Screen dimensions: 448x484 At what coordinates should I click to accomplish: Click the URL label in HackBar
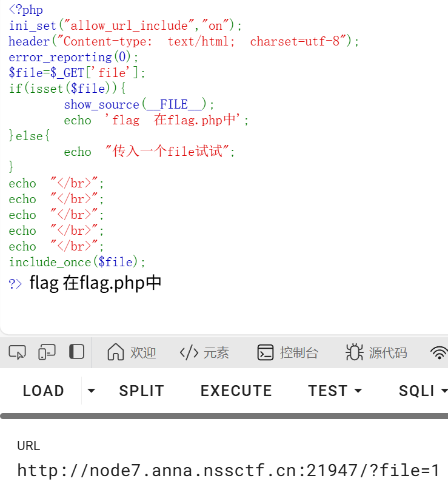(x=28, y=446)
